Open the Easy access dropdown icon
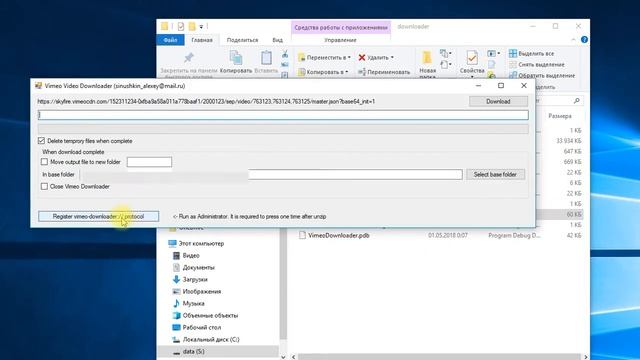This screenshot has width=640, height=360. click(x=445, y=64)
